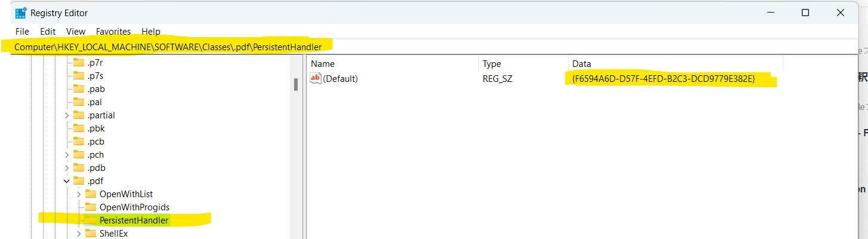
Task: Select the .pcb folder icon
Action: (79, 142)
